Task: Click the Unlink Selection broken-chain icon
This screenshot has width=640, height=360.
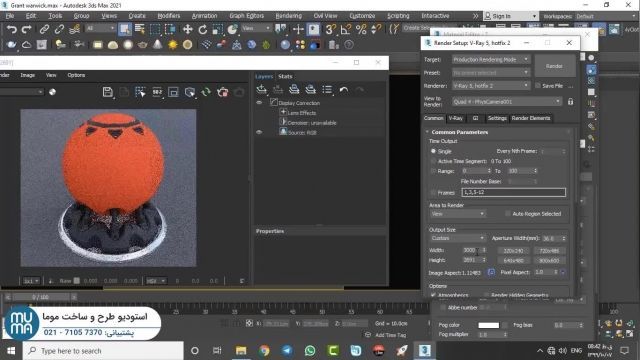Action: coord(59,29)
